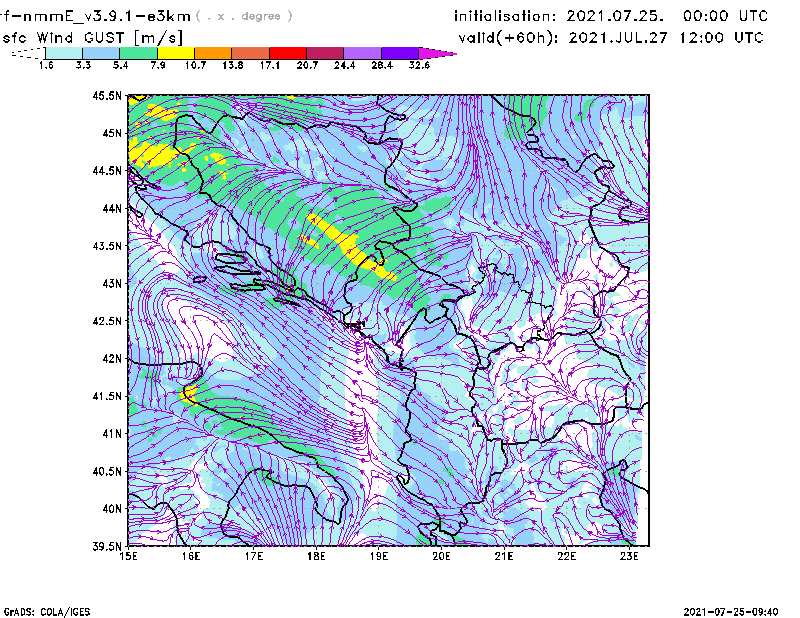800x618 pixels.
Task: Click the 43N latitude label
Action: click(112, 283)
